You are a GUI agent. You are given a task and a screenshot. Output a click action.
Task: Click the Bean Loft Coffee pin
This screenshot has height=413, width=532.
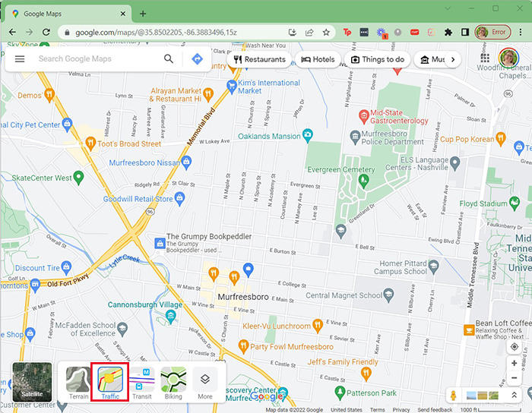(x=469, y=329)
